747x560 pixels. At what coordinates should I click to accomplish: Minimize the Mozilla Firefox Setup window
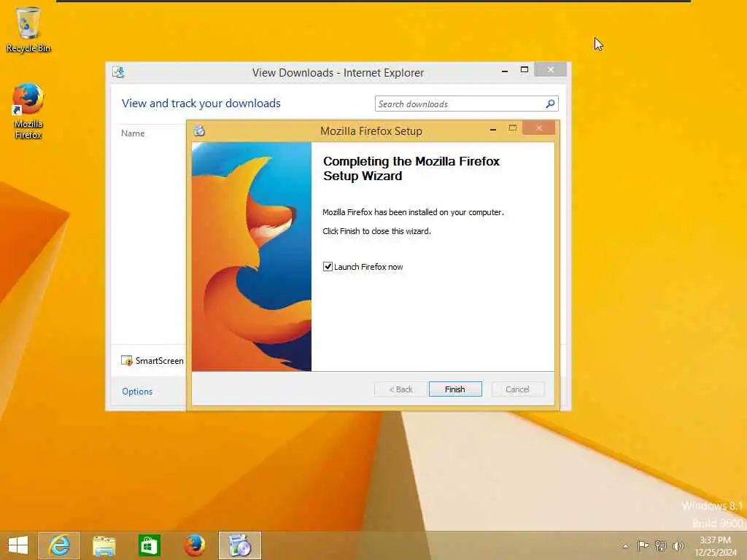pos(493,129)
